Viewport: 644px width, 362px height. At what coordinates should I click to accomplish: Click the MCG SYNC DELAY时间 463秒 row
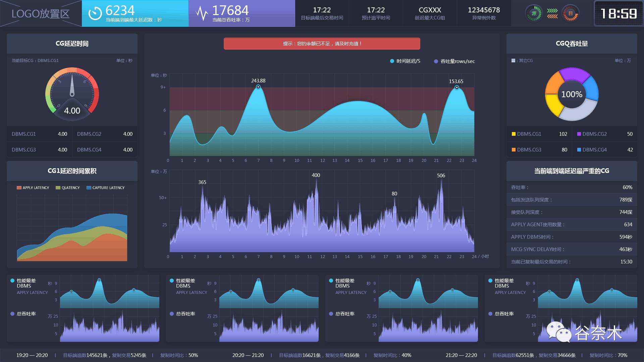tap(572, 249)
